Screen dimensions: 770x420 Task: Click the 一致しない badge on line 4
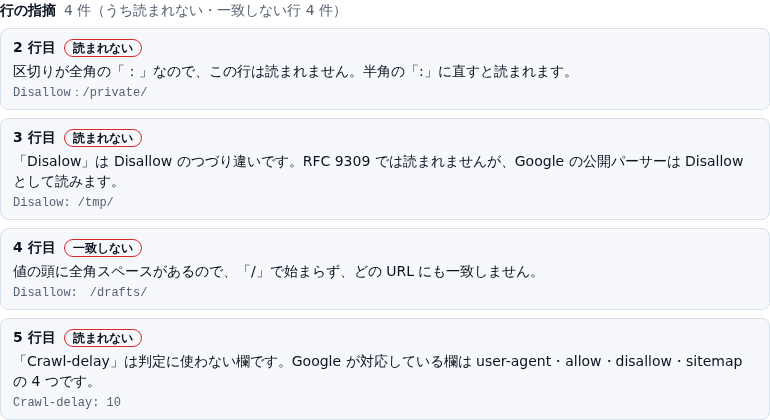click(103, 248)
